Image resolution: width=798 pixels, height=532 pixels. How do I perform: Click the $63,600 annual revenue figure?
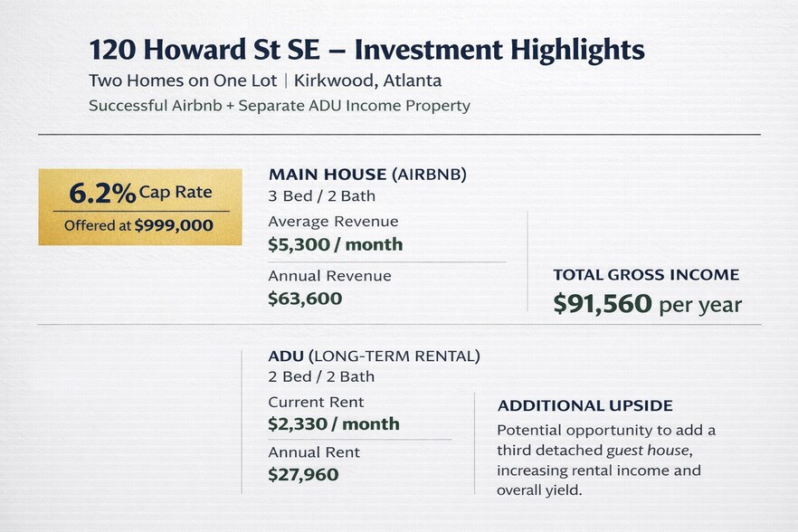[x=305, y=298]
